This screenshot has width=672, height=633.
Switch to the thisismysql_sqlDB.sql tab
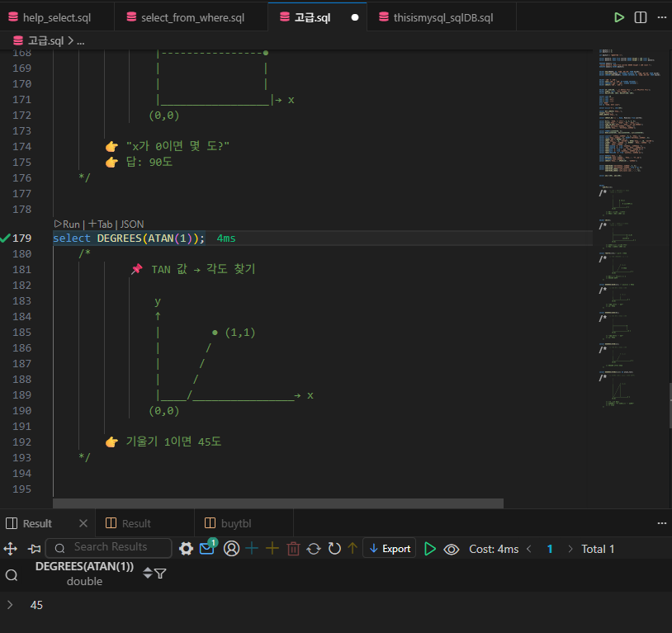click(x=442, y=17)
